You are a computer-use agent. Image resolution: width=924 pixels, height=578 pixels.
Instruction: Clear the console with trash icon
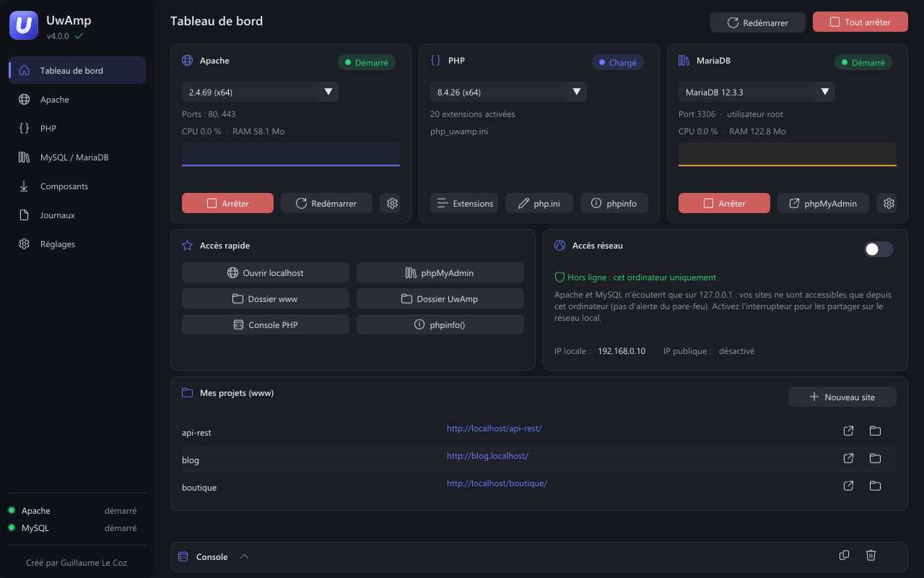click(x=871, y=555)
